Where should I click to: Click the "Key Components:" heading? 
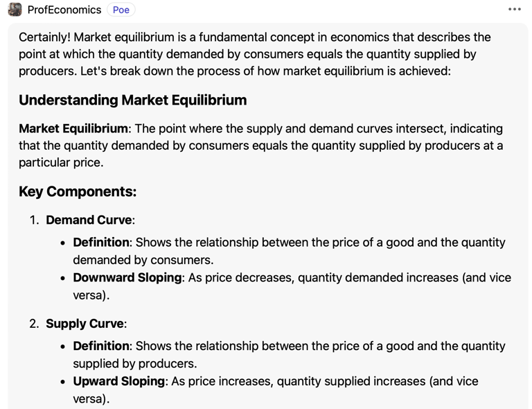tap(78, 191)
